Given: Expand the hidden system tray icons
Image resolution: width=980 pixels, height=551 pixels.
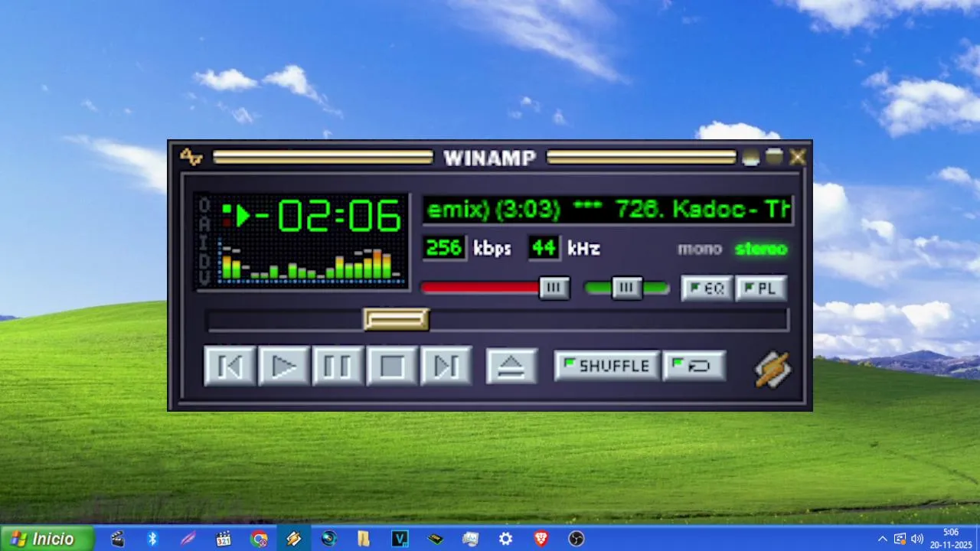Looking at the screenshot, I should 882,539.
